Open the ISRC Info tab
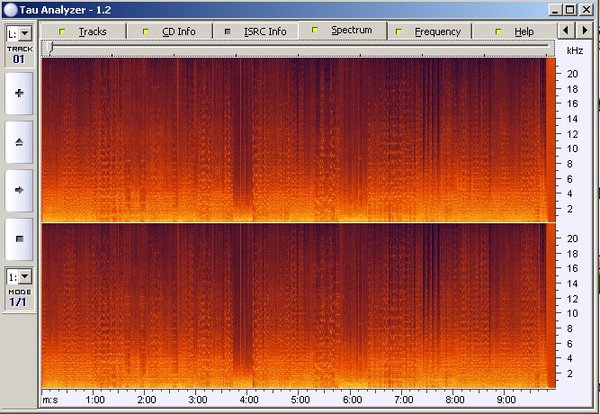 tap(256, 31)
